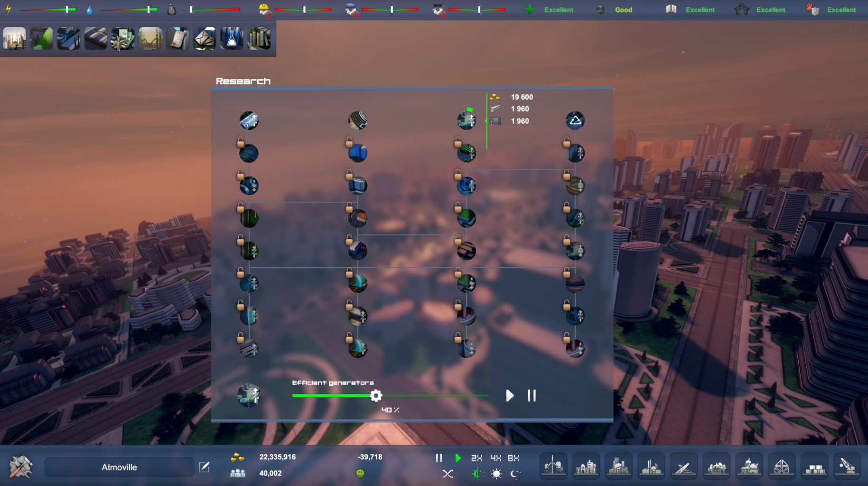Switch to permanent daytime sun mode
The height and width of the screenshot is (486, 868).
[496, 474]
